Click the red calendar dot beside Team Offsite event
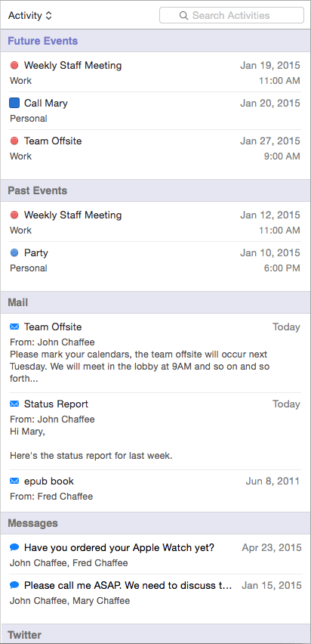Image resolution: width=311 pixels, height=644 pixels. coord(14,141)
